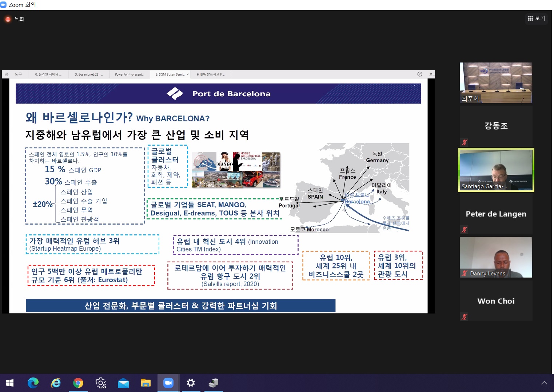
Task: Select Won Choi participant tile
Action: pos(496,301)
